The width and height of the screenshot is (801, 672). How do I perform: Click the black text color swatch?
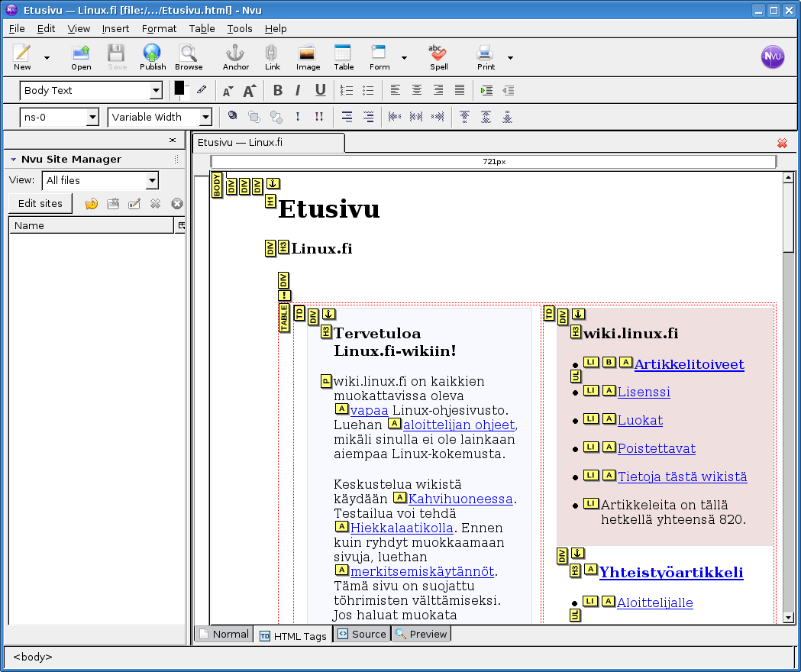pyautogui.click(x=179, y=88)
